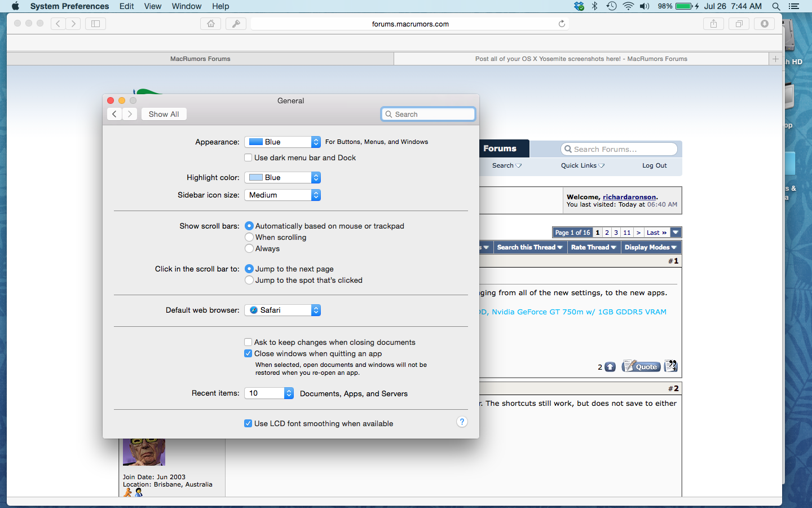Open General preferences help button
This screenshot has width=812, height=508.
click(x=462, y=422)
